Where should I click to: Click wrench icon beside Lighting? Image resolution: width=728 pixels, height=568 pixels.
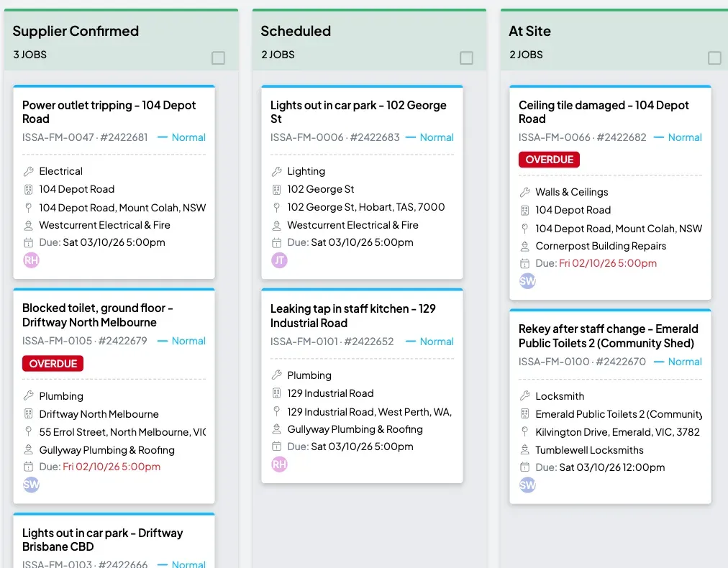click(x=277, y=171)
